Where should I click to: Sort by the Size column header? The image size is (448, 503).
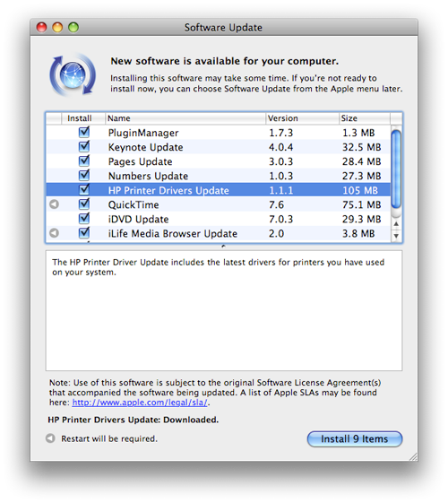[x=365, y=118]
